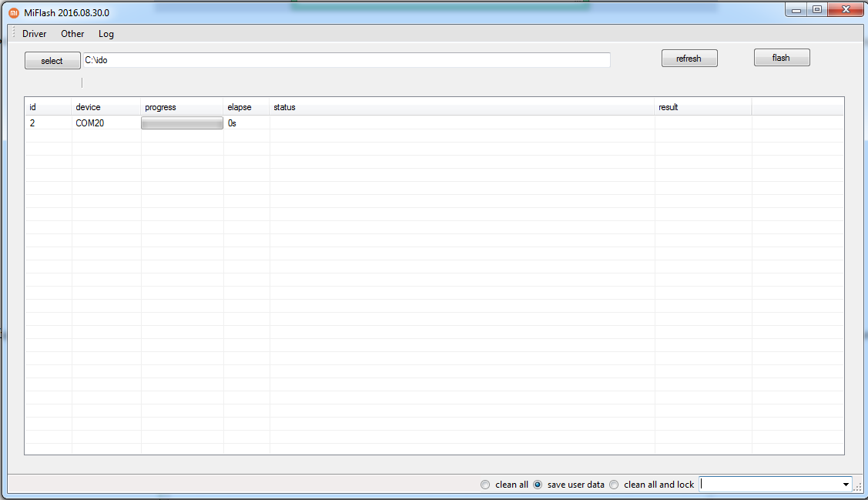Maximize the MiFlash window
Viewport: 868px width, 500px height.
[x=817, y=10]
